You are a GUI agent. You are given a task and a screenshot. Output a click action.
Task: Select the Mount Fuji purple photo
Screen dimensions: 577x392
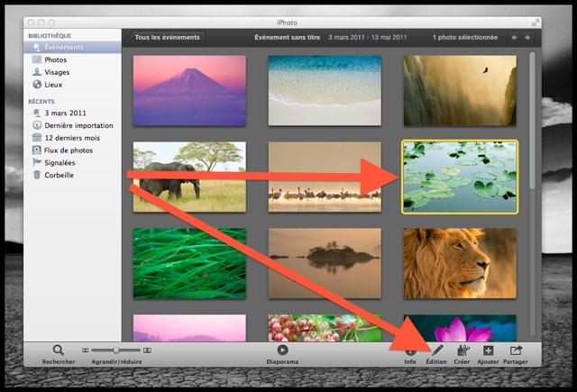point(189,90)
